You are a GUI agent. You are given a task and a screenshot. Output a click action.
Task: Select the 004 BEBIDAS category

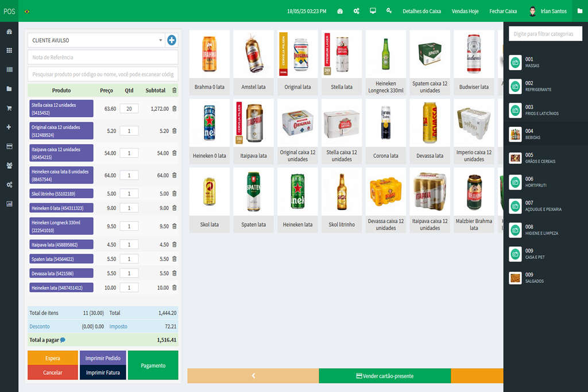tap(546, 134)
